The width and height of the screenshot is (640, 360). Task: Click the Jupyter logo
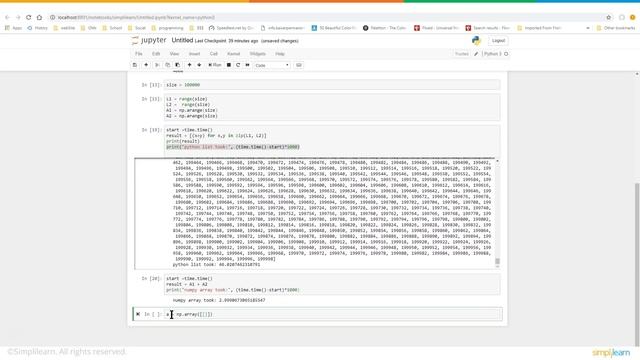(149, 40)
